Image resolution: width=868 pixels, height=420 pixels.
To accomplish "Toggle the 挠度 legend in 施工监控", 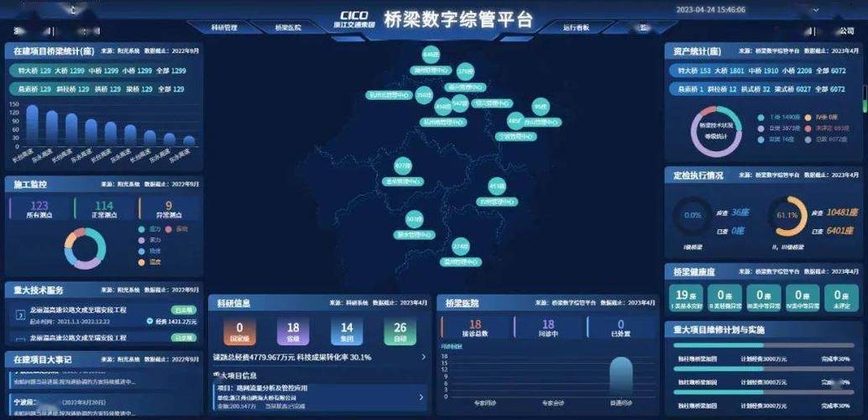I will coord(149,251).
